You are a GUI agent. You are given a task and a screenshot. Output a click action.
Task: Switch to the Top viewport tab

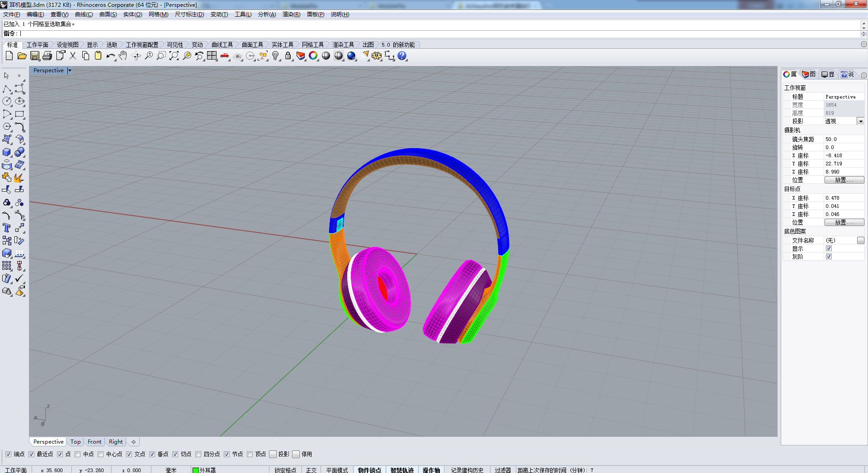point(75,442)
